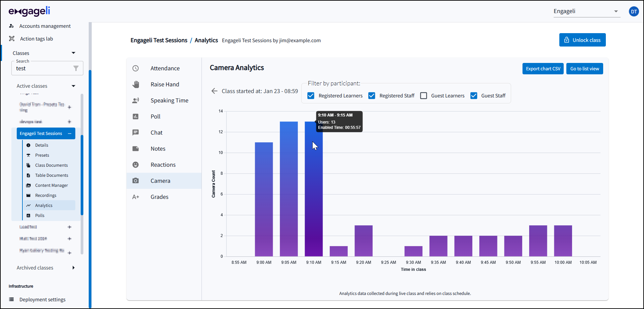Screen dimensions: 644x309
Task: Click the Grades A+ icon
Action: coord(136,197)
